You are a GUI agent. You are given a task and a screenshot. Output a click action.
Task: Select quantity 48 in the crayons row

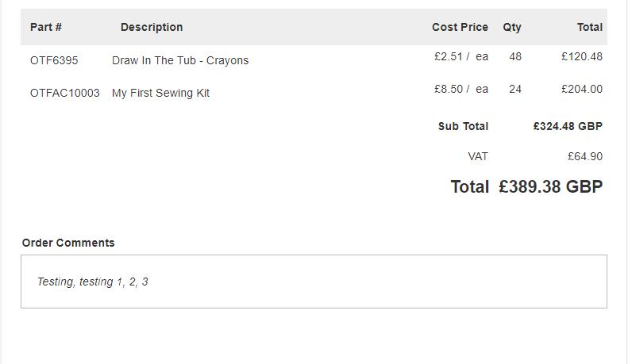coord(515,56)
